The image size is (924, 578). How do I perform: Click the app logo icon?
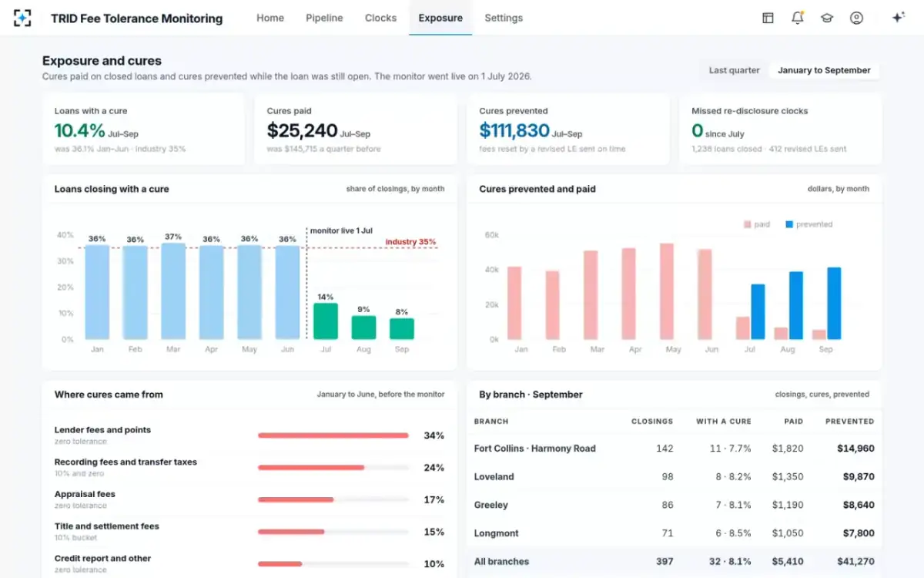pos(23,18)
